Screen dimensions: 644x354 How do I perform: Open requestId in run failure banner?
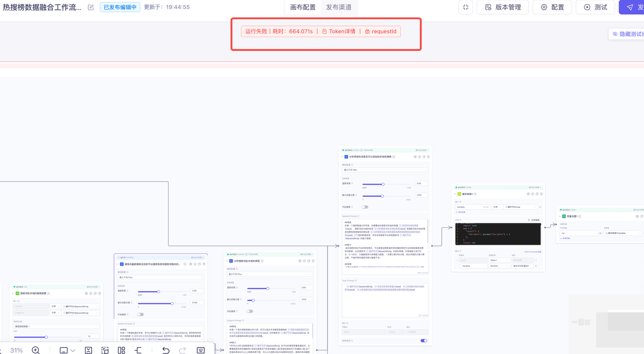pyautogui.click(x=380, y=31)
